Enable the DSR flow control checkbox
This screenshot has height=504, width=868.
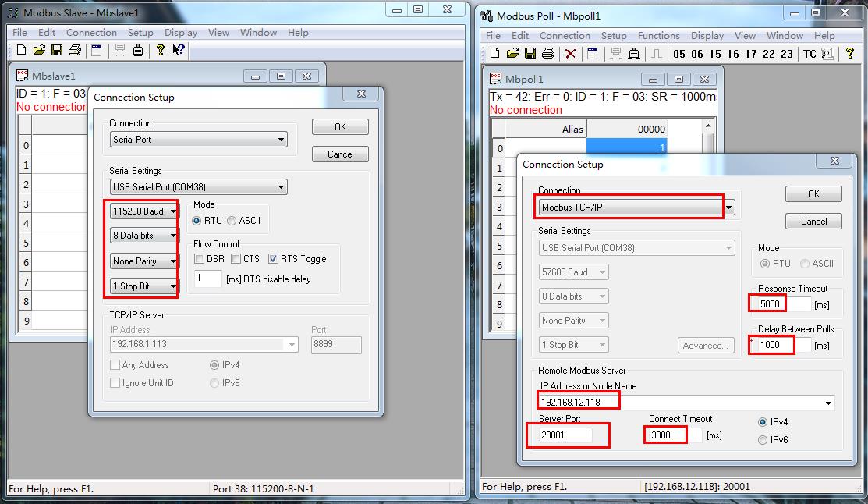pyautogui.click(x=200, y=259)
